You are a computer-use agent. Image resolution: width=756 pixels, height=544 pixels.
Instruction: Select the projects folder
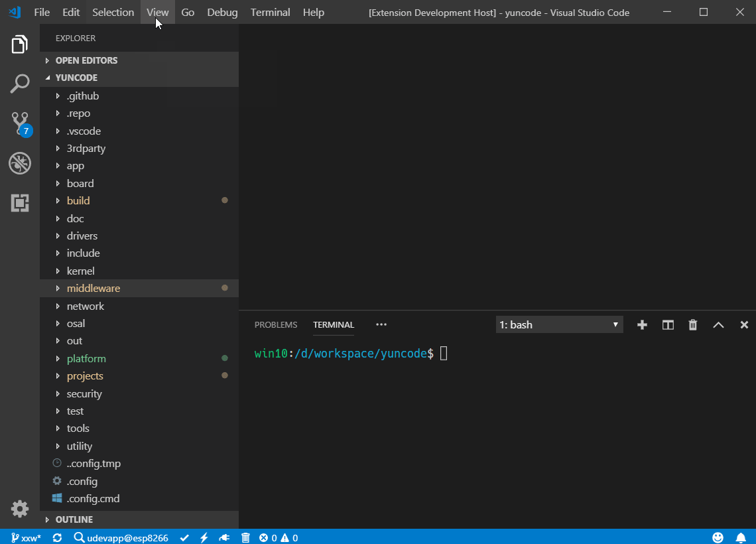[139, 375]
